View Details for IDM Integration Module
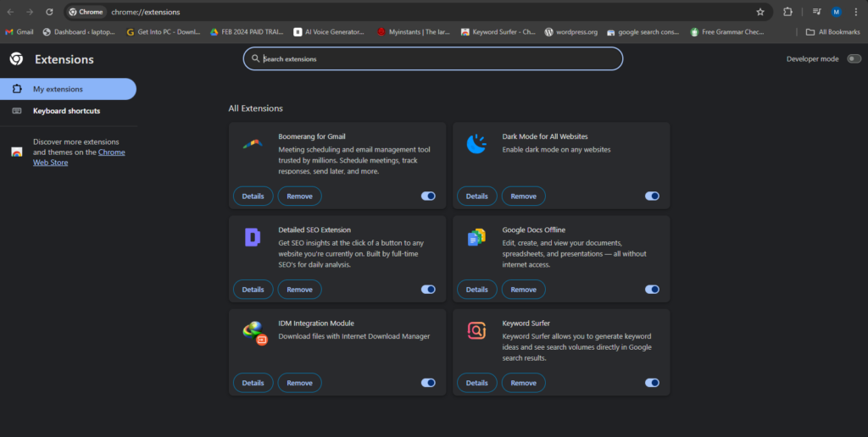The height and width of the screenshot is (437, 868). (253, 383)
